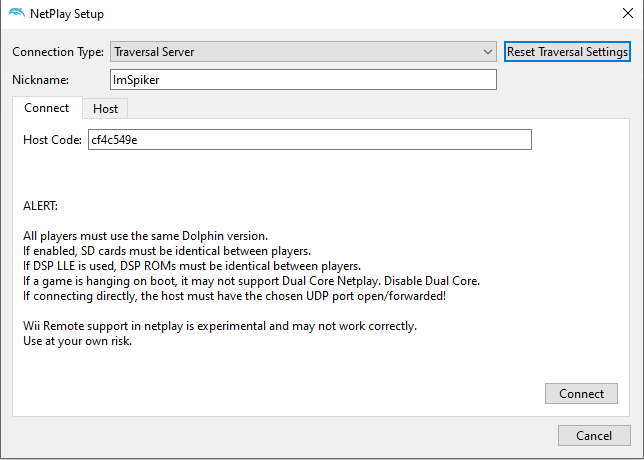Image resolution: width=644 pixels, height=460 pixels.
Task: Focus the Host Code text field
Action: tap(310, 140)
